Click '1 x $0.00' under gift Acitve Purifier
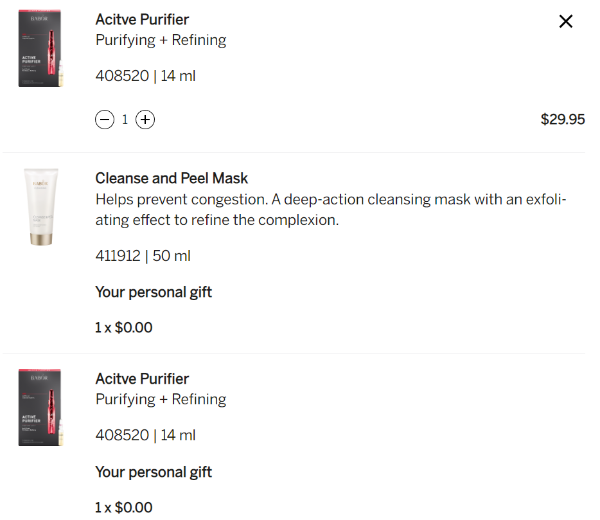The height and width of the screenshot is (520, 600). pyautogui.click(x=124, y=507)
